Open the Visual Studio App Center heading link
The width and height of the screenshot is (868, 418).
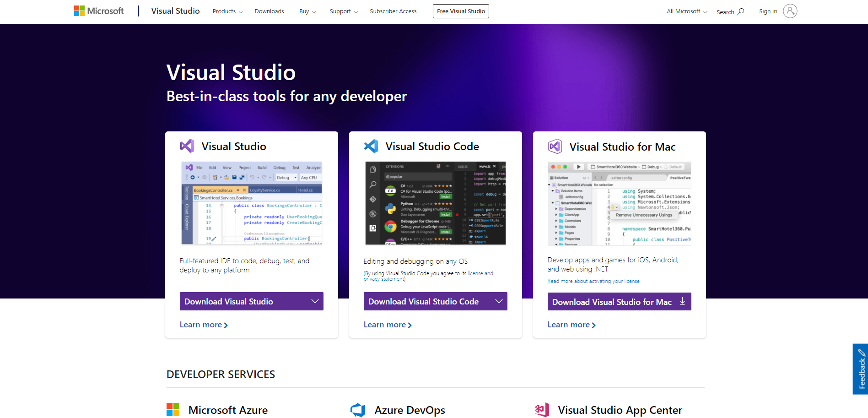point(620,410)
